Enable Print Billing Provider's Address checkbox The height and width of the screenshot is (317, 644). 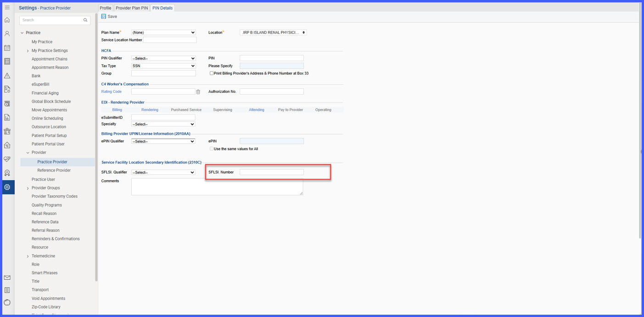point(212,73)
